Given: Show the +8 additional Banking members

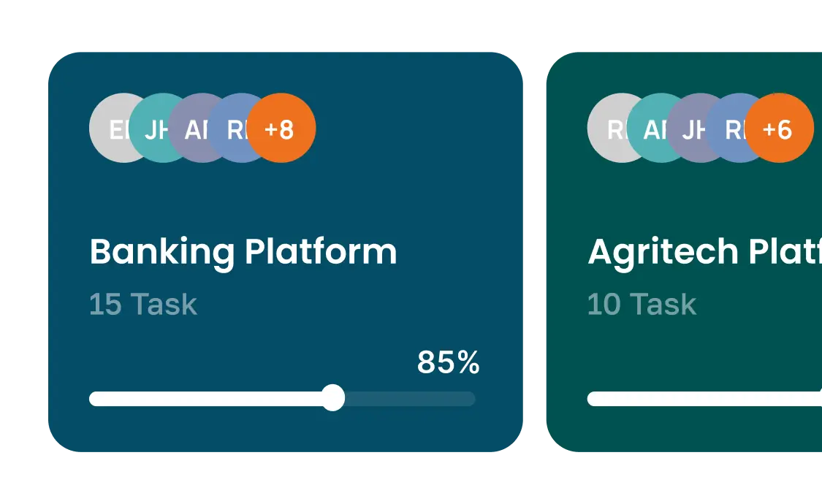Looking at the screenshot, I should [281, 129].
